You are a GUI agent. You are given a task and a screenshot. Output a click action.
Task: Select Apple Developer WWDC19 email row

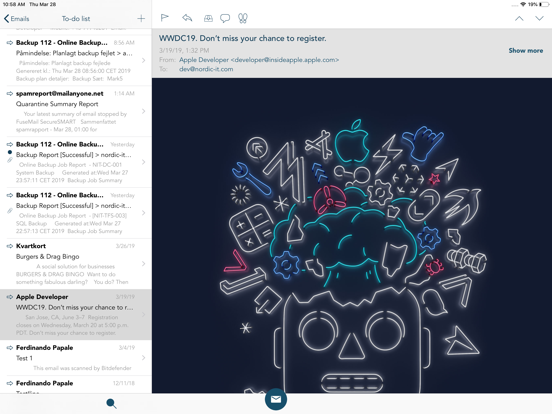point(76,314)
